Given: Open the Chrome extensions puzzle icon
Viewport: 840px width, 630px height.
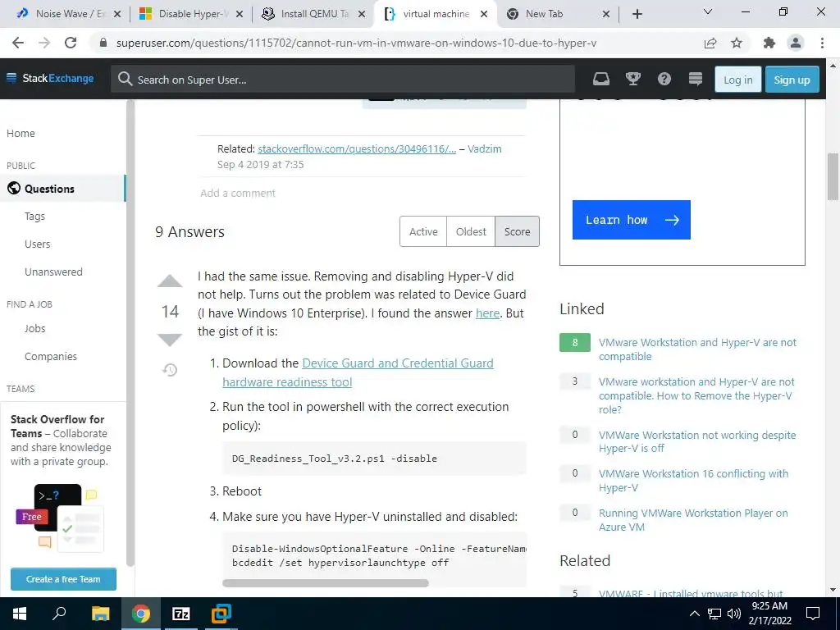Looking at the screenshot, I should pyautogui.click(x=769, y=43).
